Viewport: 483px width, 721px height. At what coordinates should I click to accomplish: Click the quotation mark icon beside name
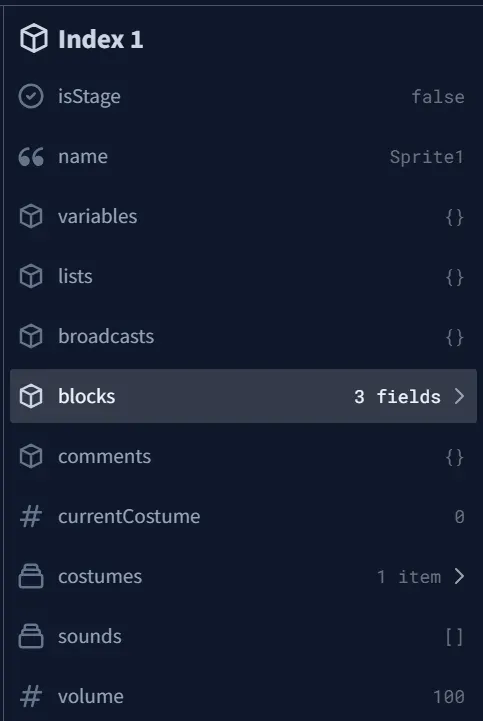point(31,156)
